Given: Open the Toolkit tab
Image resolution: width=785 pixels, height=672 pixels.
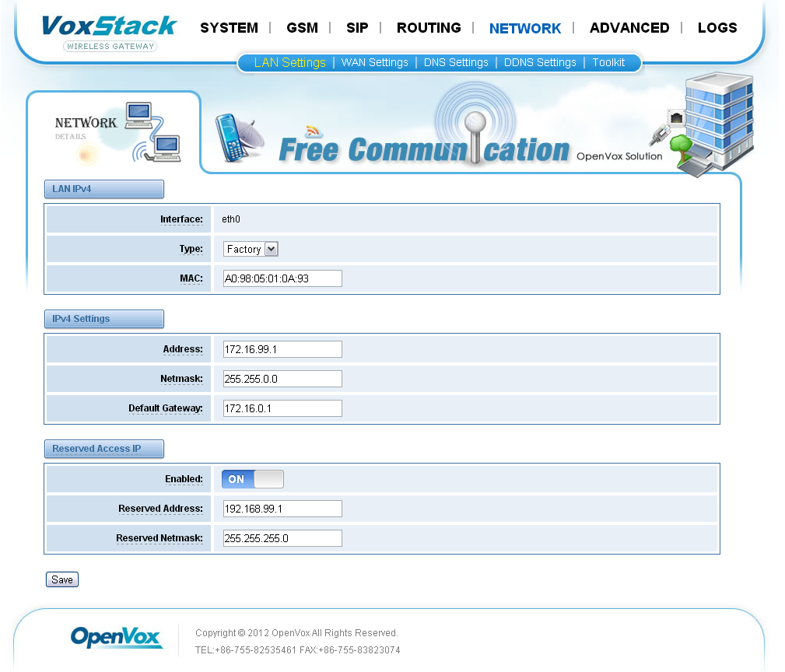Looking at the screenshot, I should tap(608, 62).
